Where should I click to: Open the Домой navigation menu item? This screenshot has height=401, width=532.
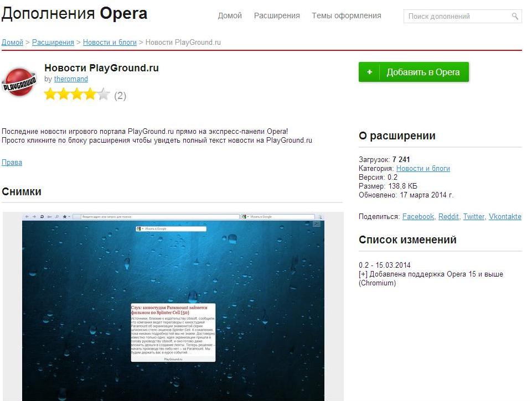coord(230,15)
